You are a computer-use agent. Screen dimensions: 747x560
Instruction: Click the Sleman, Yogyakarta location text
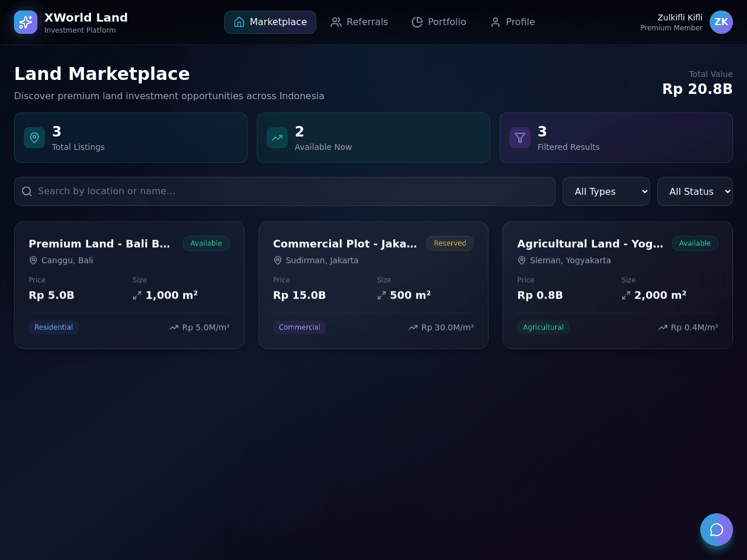(570, 260)
